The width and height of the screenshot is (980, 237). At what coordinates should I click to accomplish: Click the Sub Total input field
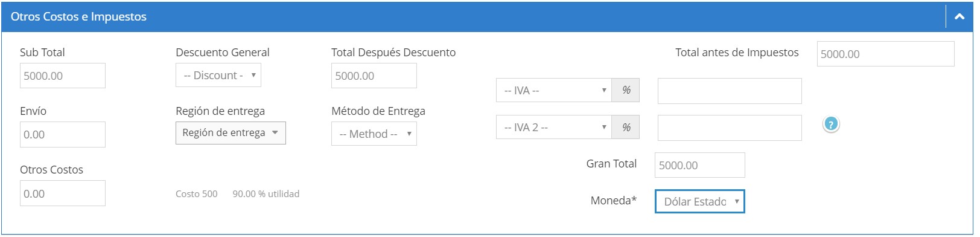[x=63, y=76]
